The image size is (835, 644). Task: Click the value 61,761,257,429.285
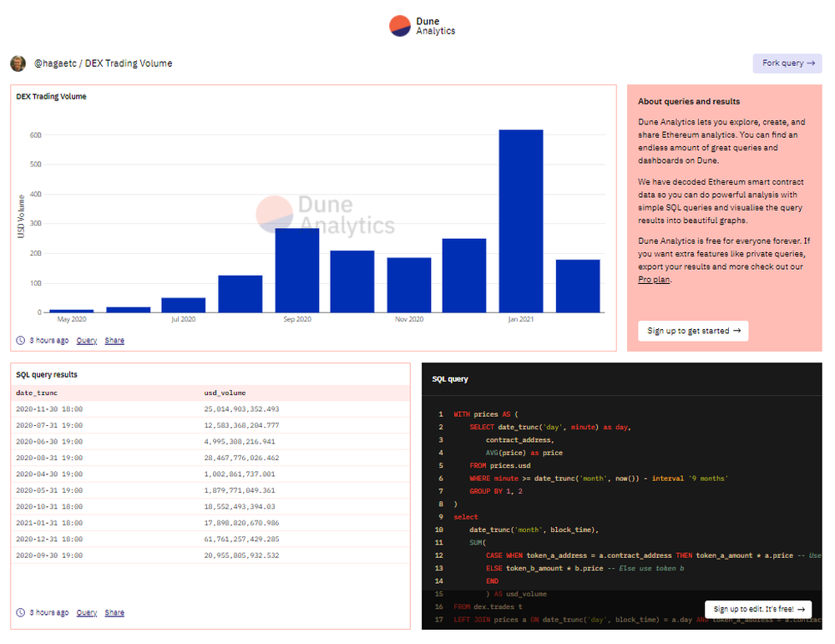[x=242, y=539]
